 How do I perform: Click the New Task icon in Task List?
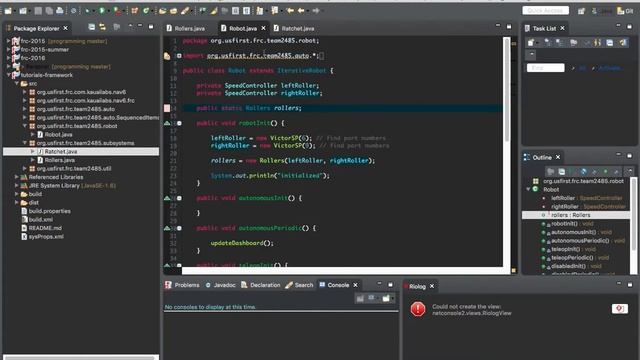[531, 42]
